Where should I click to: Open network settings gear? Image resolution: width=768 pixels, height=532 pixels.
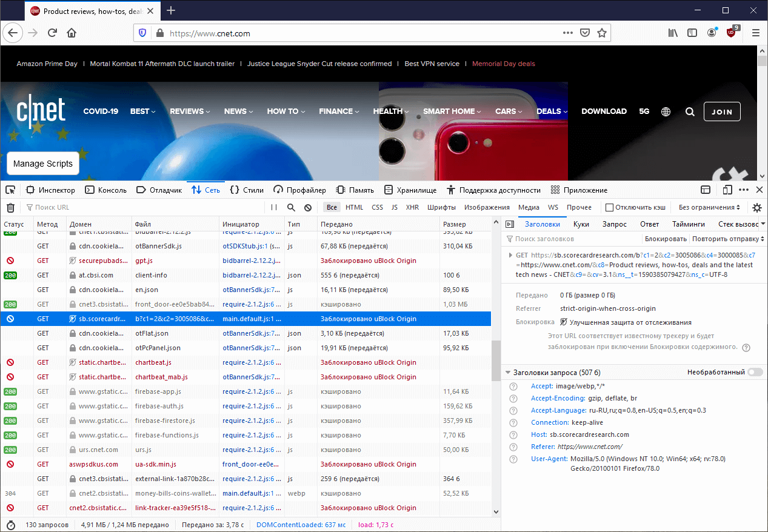tap(757, 207)
